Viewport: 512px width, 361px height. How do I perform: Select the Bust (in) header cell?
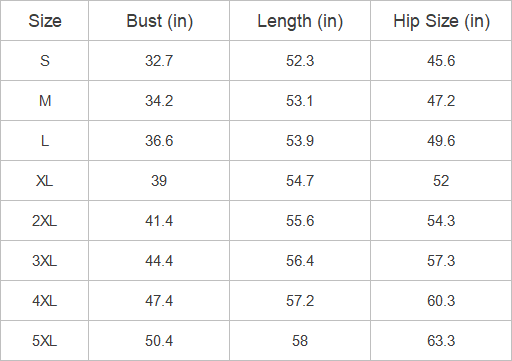(159, 21)
